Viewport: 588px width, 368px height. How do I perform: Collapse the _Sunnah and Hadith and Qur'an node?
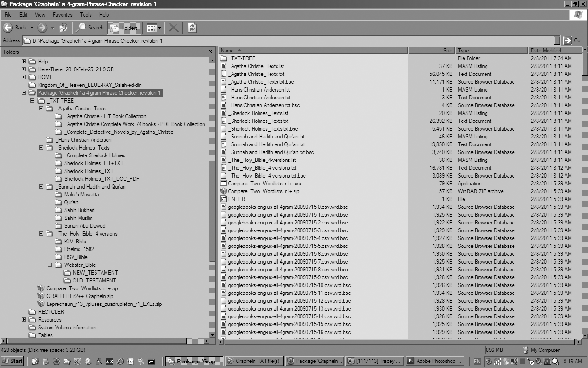tap(41, 186)
